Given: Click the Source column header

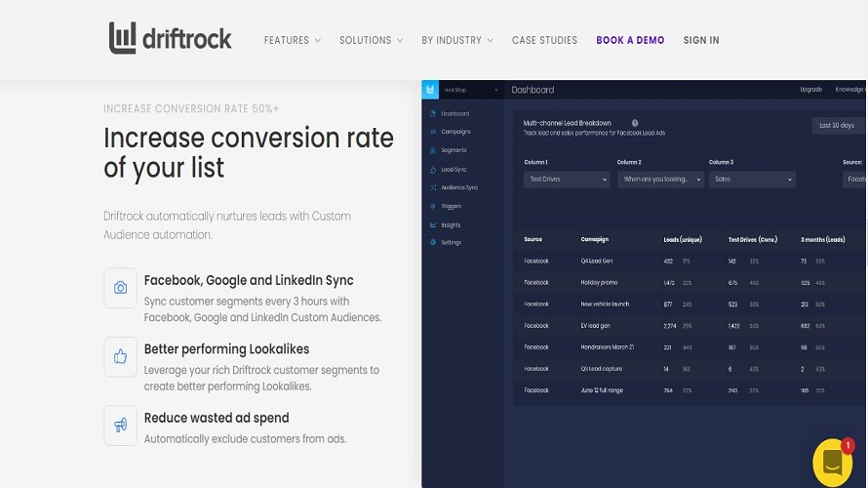Looking at the screenshot, I should [x=533, y=239].
